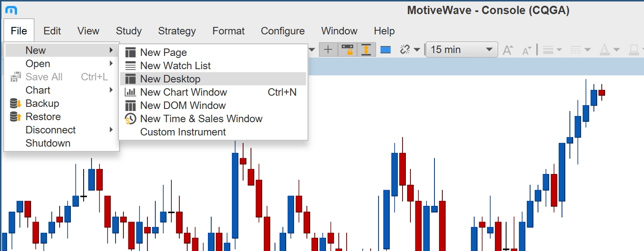Increase the font size
Screen dimensions: 644x251
[x=508, y=50]
